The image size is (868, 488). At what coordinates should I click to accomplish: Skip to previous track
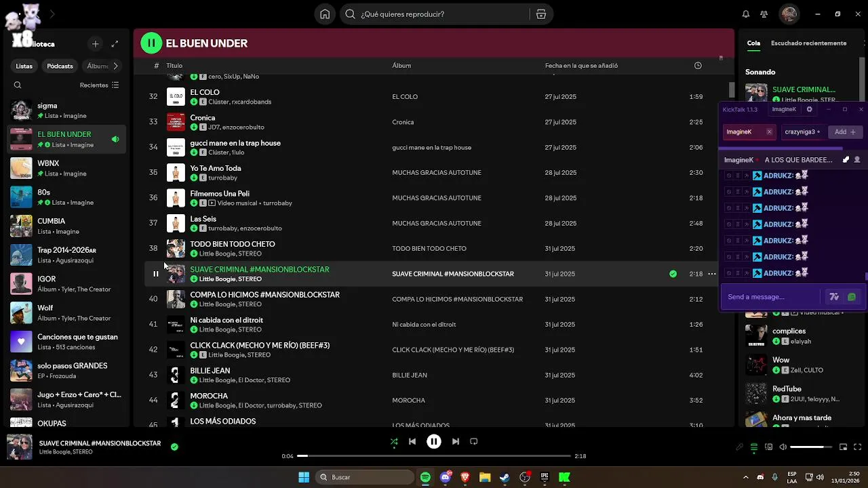412,441
